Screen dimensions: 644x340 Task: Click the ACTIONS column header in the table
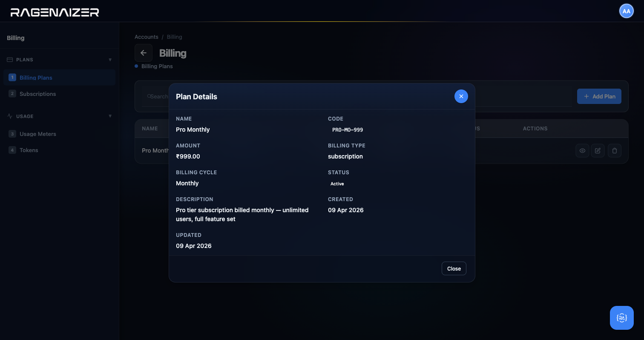pyautogui.click(x=535, y=129)
